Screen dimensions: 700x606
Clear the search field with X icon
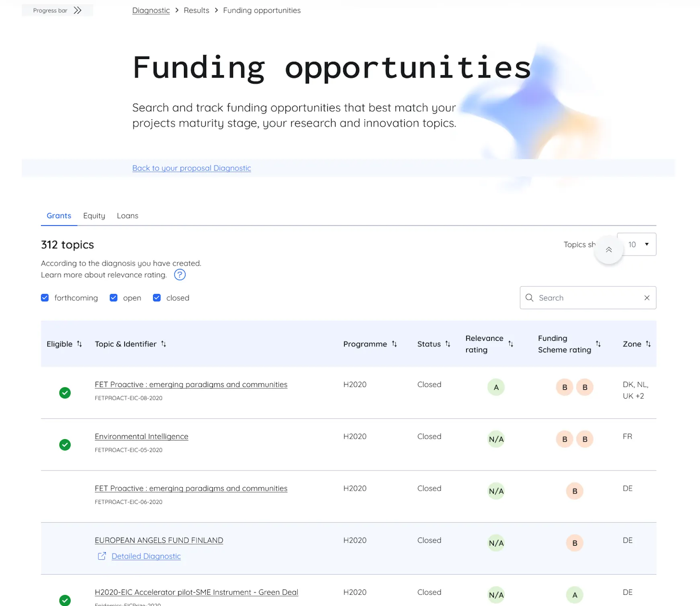(x=647, y=298)
